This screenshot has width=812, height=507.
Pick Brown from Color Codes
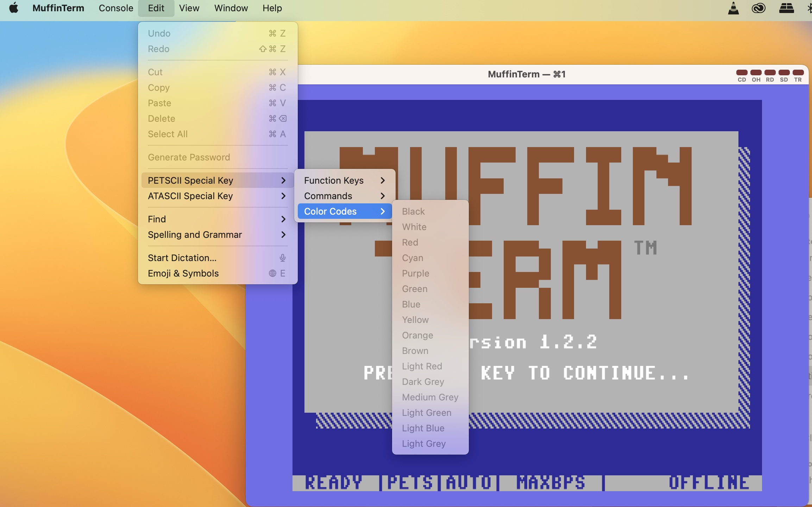click(x=430, y=351)
